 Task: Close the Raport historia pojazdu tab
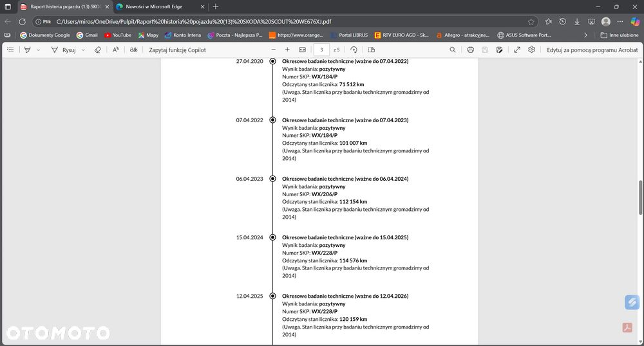click(107, 6)
